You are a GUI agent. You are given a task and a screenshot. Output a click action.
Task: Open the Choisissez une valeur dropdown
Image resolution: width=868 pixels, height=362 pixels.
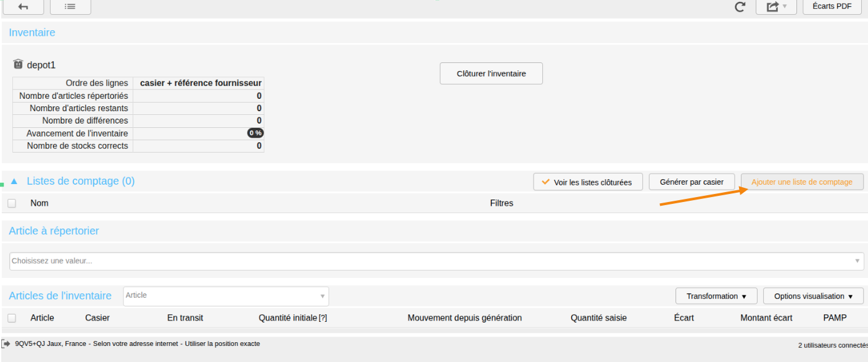pos(436,261)
